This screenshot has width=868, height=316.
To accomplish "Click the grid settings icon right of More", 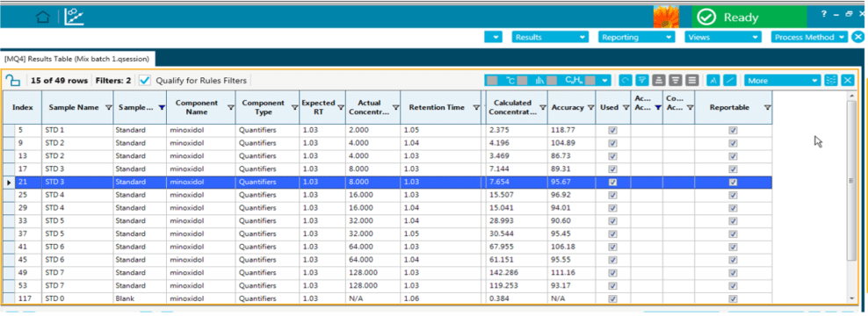I will (830, 81).
